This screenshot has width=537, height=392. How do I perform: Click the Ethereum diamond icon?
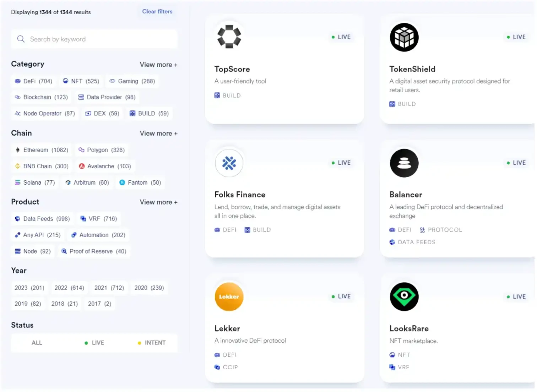(18, 150)
